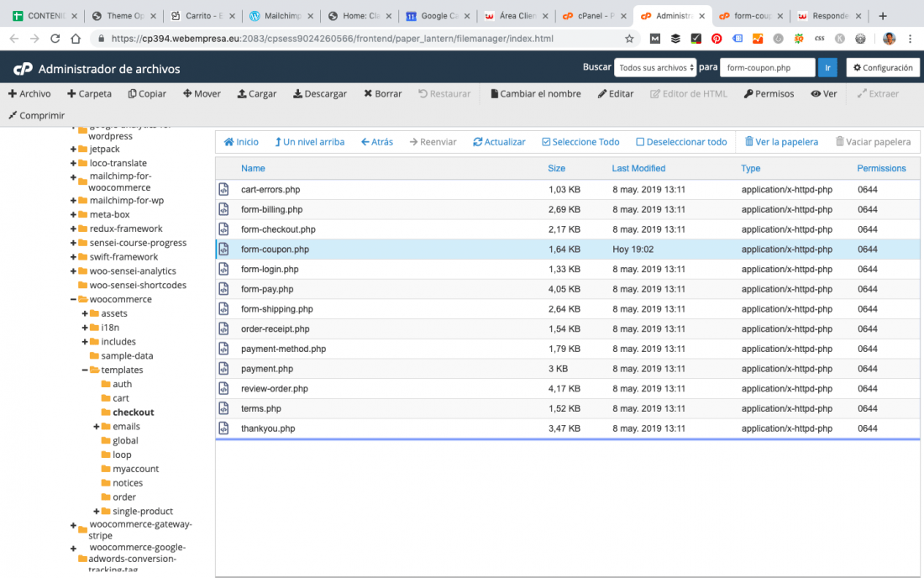The height and width of the screenshot is (578, 924).
Task: Click the order-receipt.php file name
Action: (276, 328)
